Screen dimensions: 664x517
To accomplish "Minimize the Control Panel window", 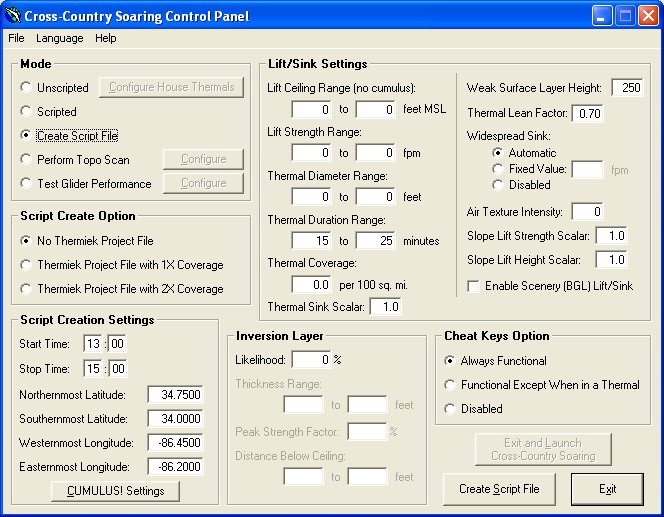I will [x=602, y=16].
